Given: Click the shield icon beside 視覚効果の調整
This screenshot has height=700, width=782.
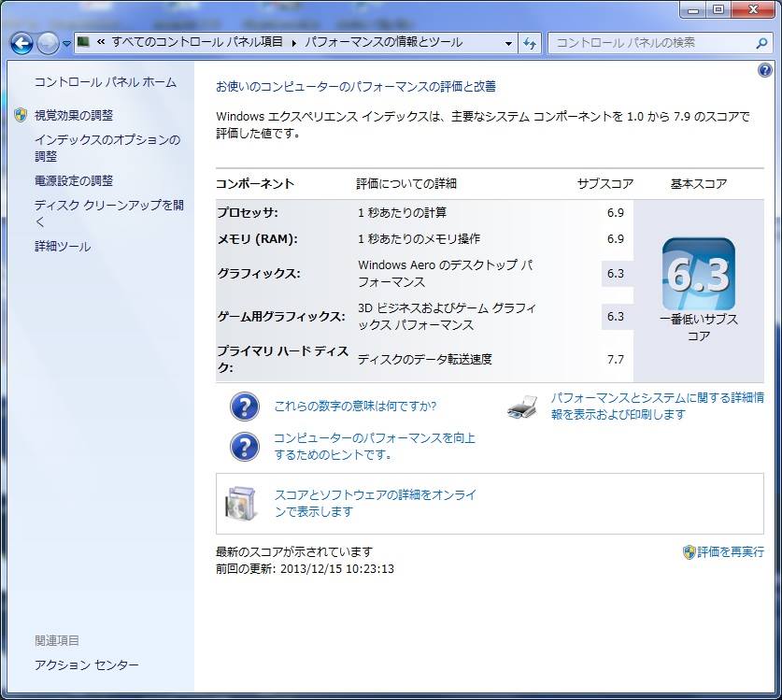Looking at the screenshot, I should click(21, 115).
